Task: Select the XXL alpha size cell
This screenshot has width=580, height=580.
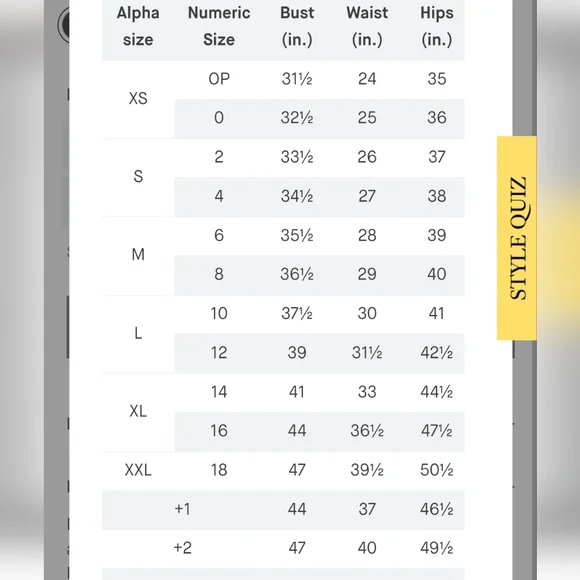Action: click(x=138, y=470)
